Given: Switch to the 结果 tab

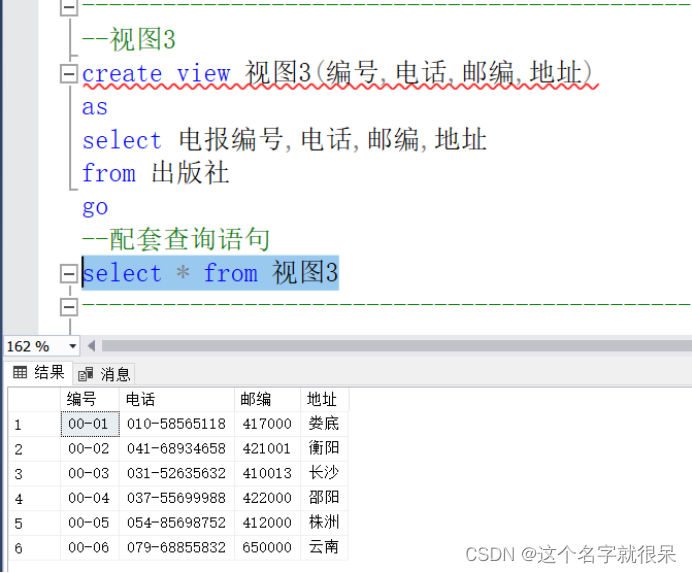Looking at the screenshot, I should coord(38,373).
